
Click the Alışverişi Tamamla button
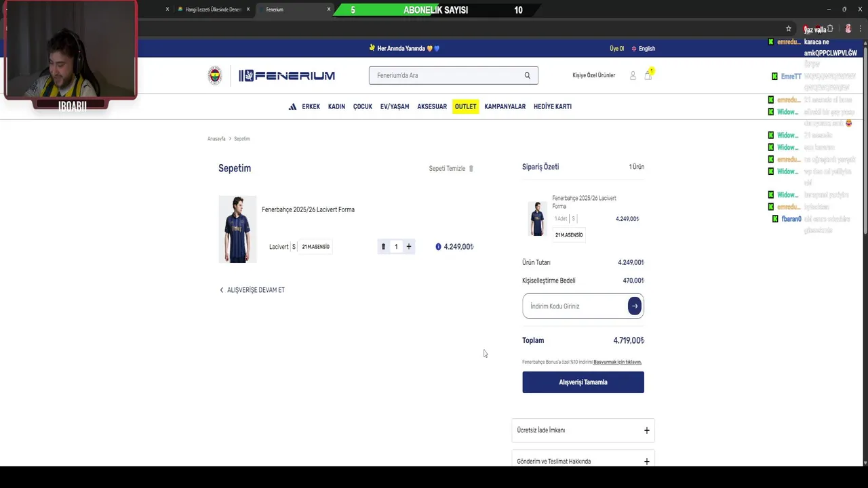tap(583, 382)
